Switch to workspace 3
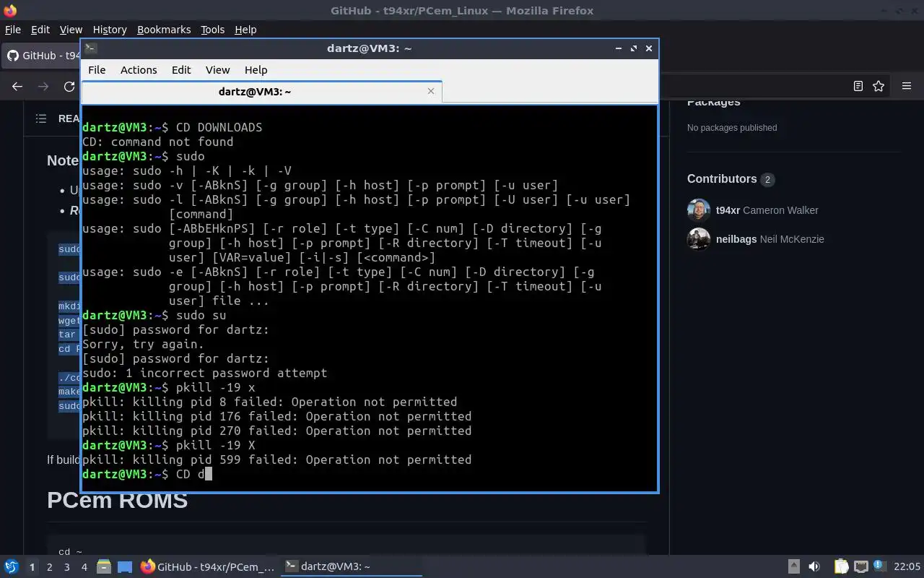 67,567
